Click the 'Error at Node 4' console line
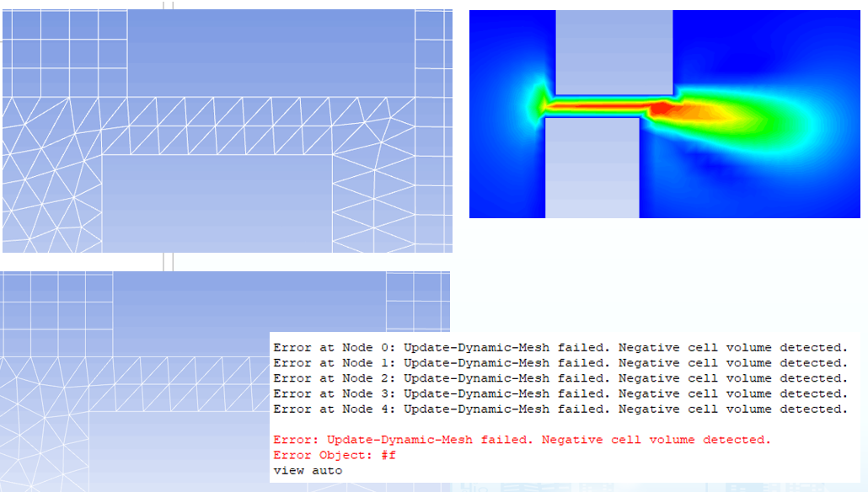868x492 pixels. (x=560, y=409)
